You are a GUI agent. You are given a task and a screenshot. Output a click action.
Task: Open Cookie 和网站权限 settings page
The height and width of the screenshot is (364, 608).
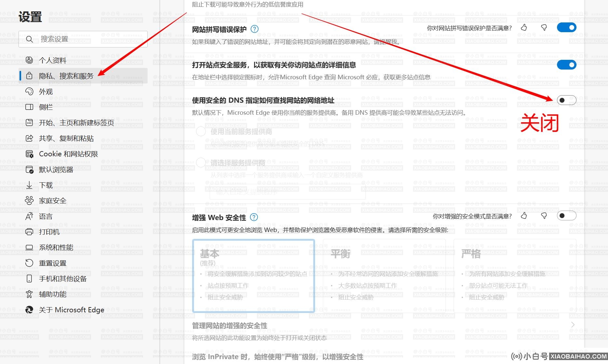[x=83, y=154]
